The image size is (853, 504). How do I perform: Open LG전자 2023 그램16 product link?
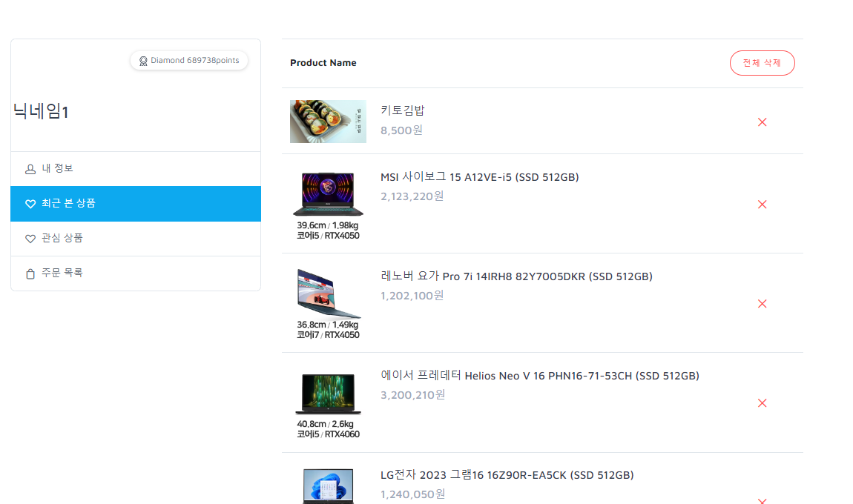(x=507, y=475)
